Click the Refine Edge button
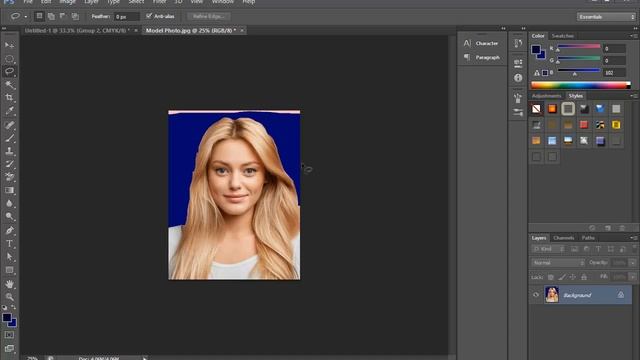This screenshot has width=640, height=360. pos(209,16)
